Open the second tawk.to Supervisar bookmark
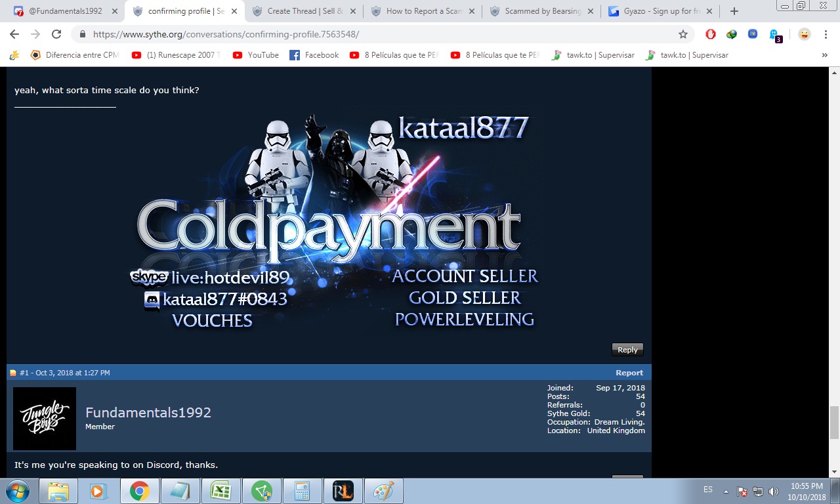This screenshot has height=504, width=840. 687,55
